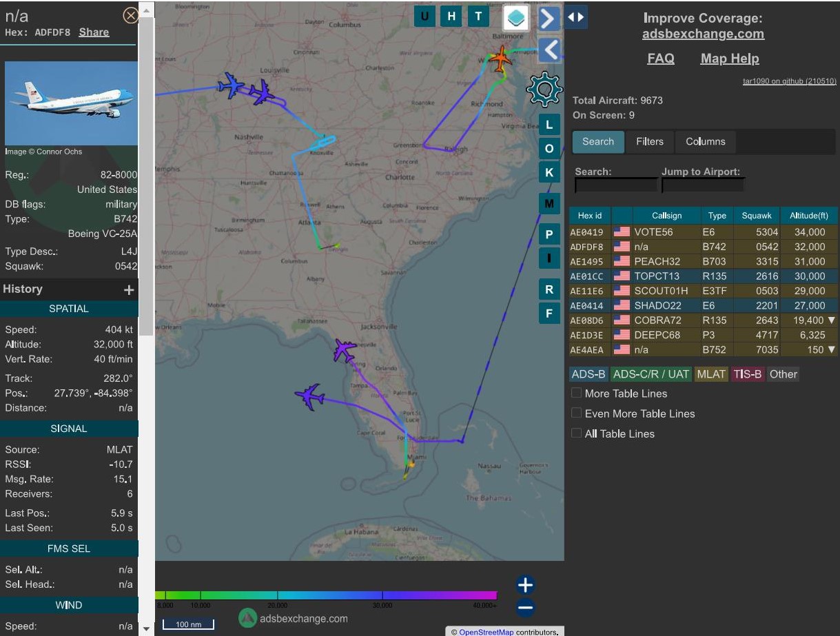Click the U map toggle button

pyautogui.click(x=424, y=17)
